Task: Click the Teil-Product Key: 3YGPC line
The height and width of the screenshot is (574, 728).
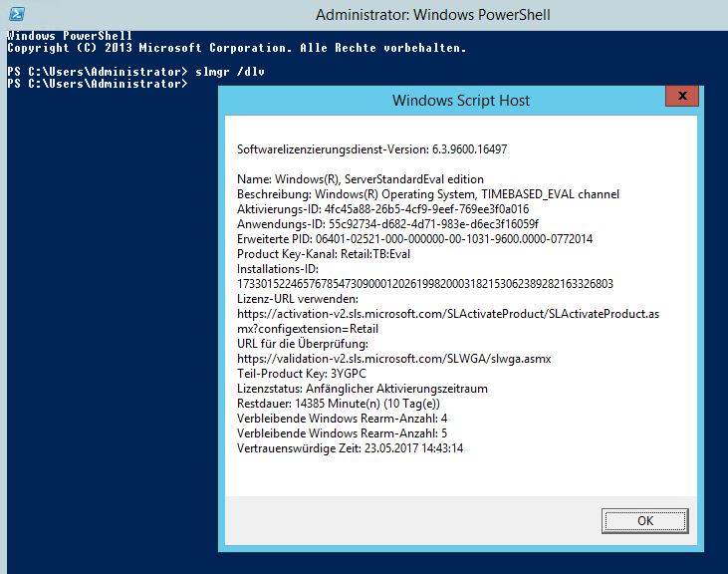Action: (302, 374)
